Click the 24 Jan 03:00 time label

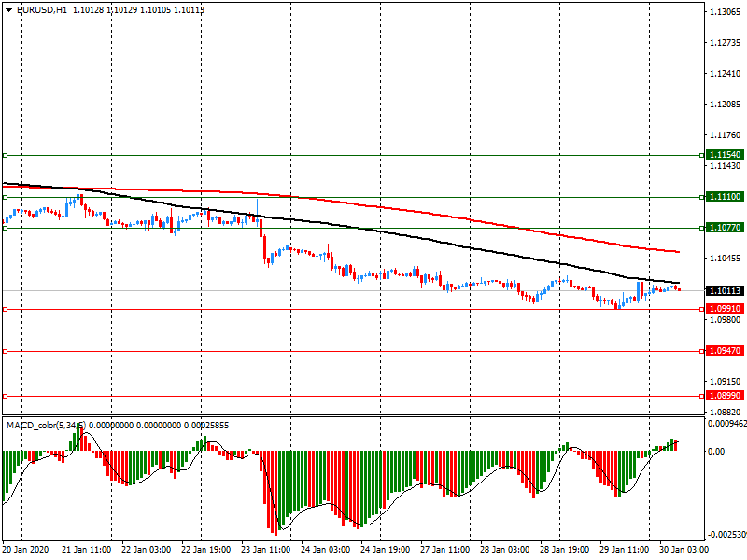[325, 550]
